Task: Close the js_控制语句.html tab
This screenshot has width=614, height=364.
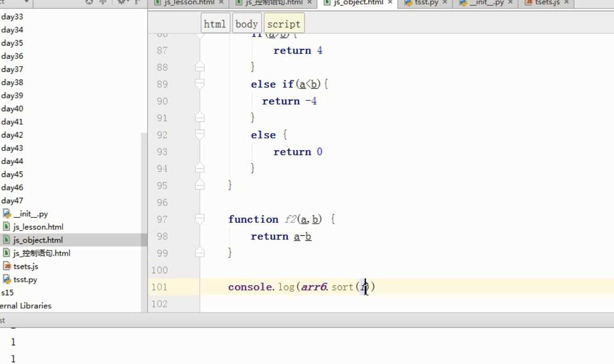Action: click(x=309, y=3)
